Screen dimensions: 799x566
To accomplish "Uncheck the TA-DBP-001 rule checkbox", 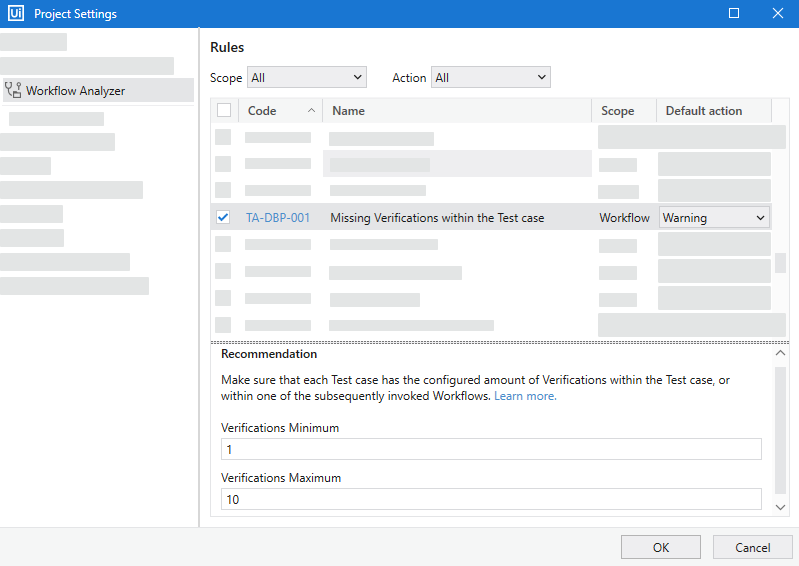I will coord(223,217).
